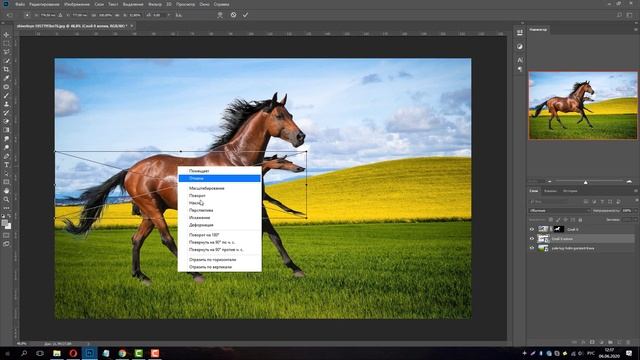Image resolution: width=640 pixels, height=360 pixels.
Task: Click the foreground color swatch
Action: (x=4, y=222)
